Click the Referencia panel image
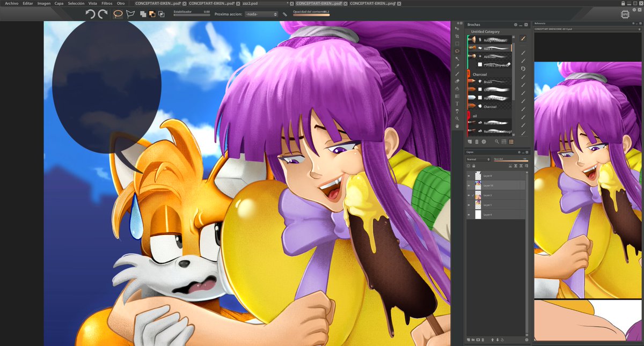644x346 pixels. point(589,179)
